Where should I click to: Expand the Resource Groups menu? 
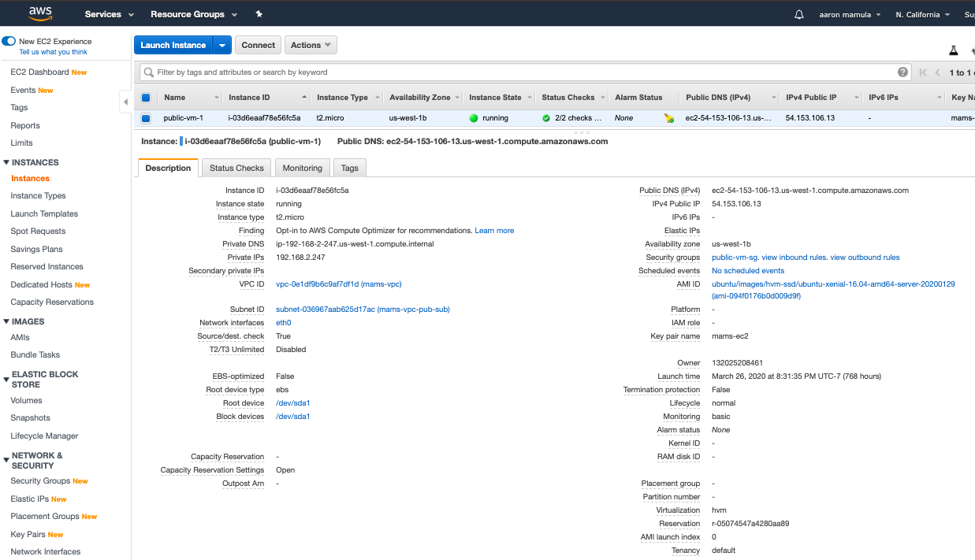(192, 14)
